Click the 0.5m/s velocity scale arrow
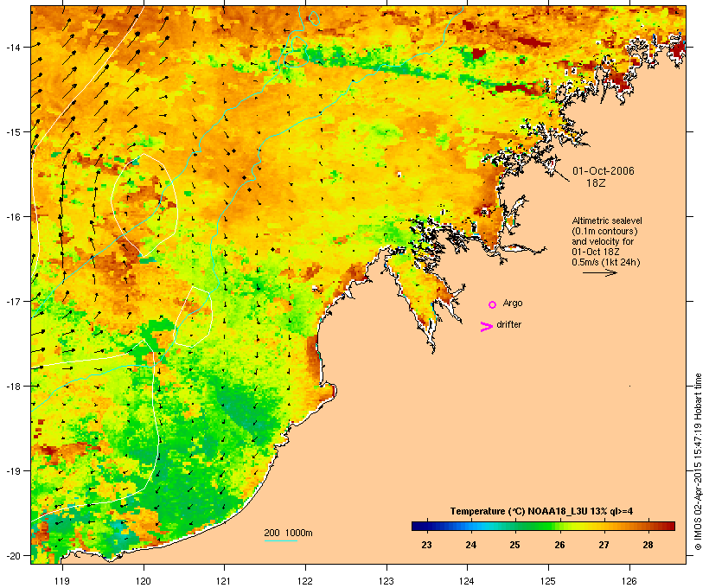 click(599, 272)
